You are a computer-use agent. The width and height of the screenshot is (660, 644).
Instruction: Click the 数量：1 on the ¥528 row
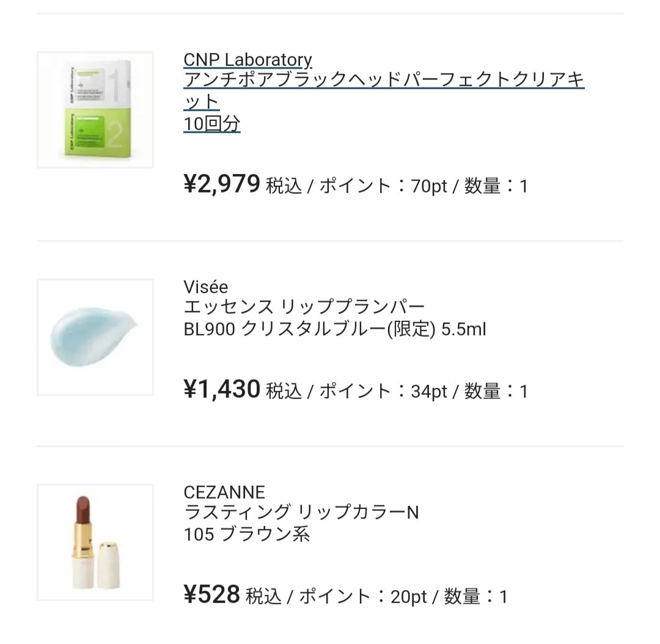[475, 596]
